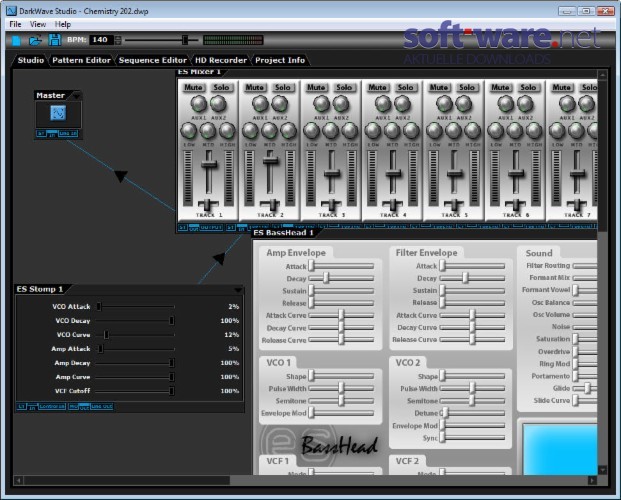Click the VCO 1 Pulse Width slider
The image size is (621, 500).
coord(341,388)
